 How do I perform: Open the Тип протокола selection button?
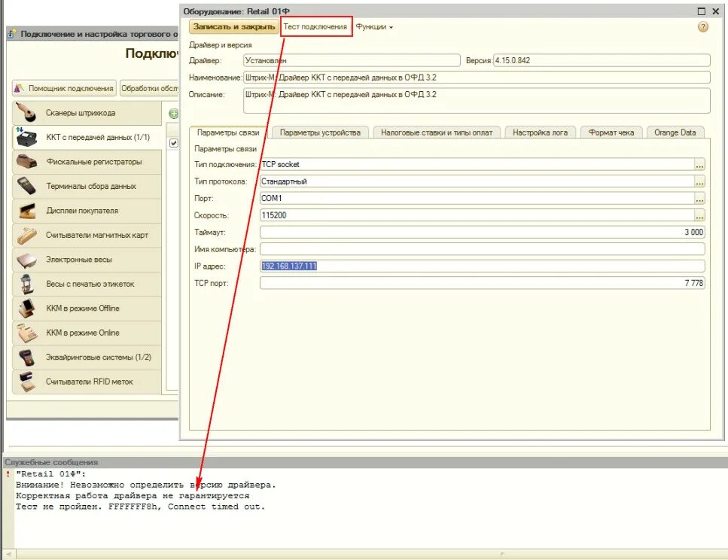[x=699, y=181]
